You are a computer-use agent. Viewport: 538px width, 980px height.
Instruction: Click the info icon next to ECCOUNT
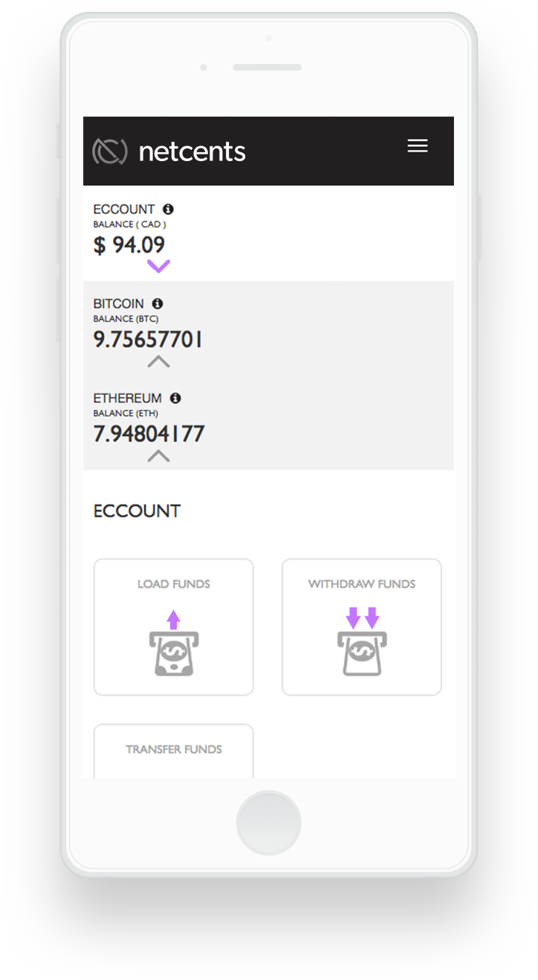point(168,209)
